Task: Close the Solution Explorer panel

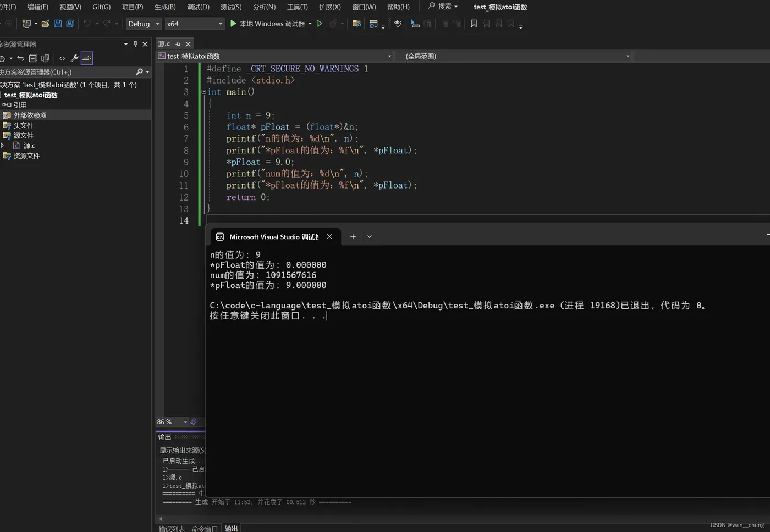Action: [x=145, y=44]
